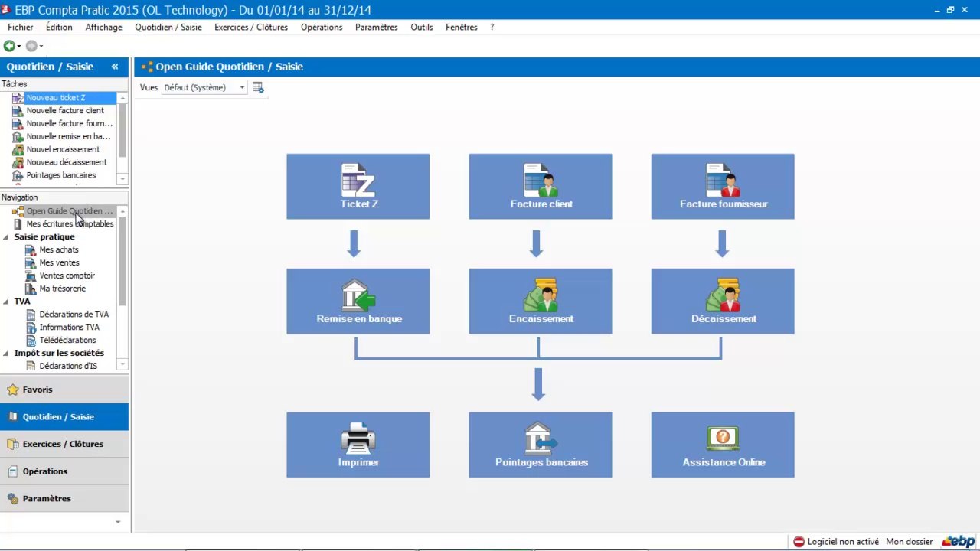Open the Décaissement tile

coord(723,302)
